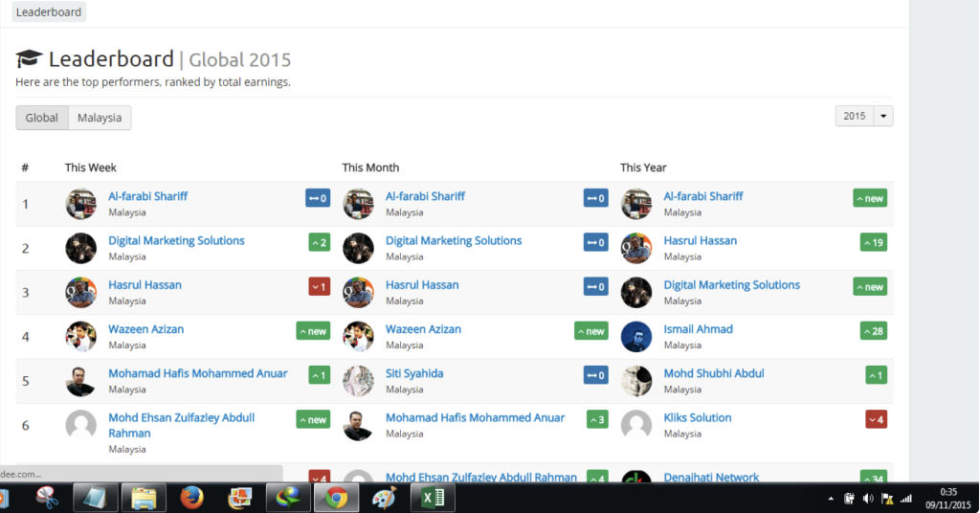Image resolution: width=980 pixels, height=513 pixels.
Task: Open Wazeen Azizan profile under This Week
Action: click(x=145, y=329)
